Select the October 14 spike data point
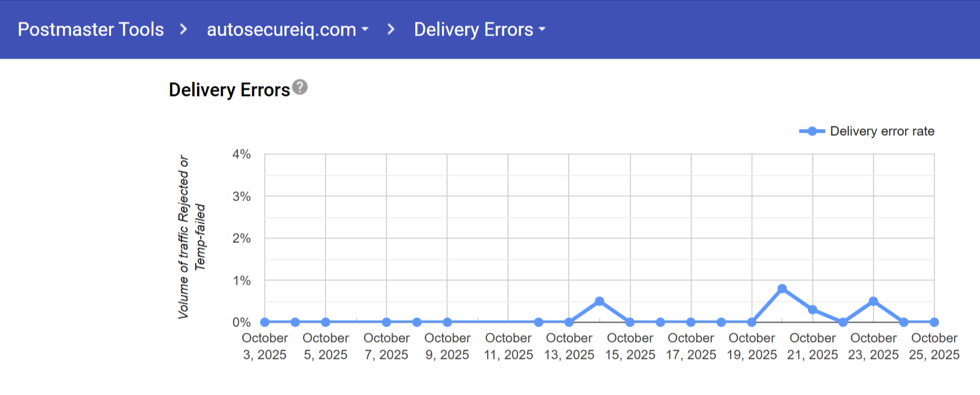The height and width of the screenshot is (395, 980). tap(600, 302)
